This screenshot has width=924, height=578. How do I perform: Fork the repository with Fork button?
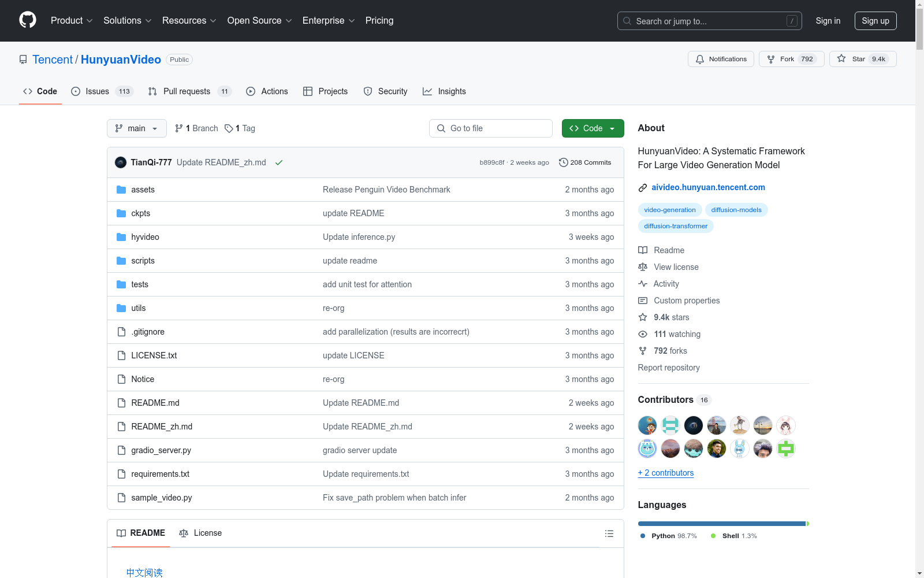[791, 59]
